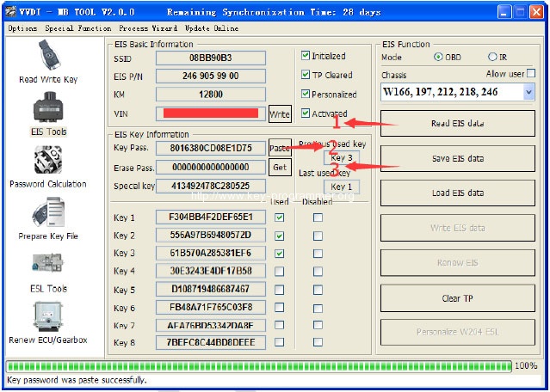Click the VIN input field

[211, 113]
